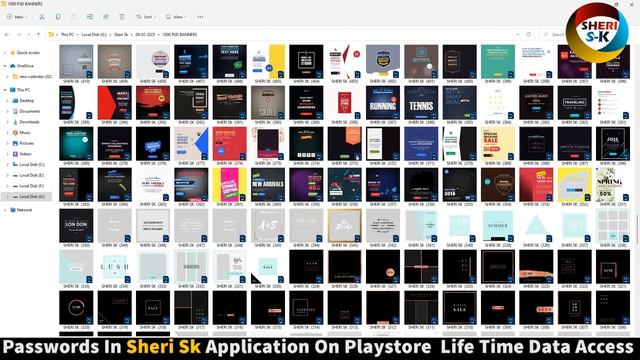The image size is (640, 360).
Task: Open address bar history dropdown
Action: click(x=518, y=35)
